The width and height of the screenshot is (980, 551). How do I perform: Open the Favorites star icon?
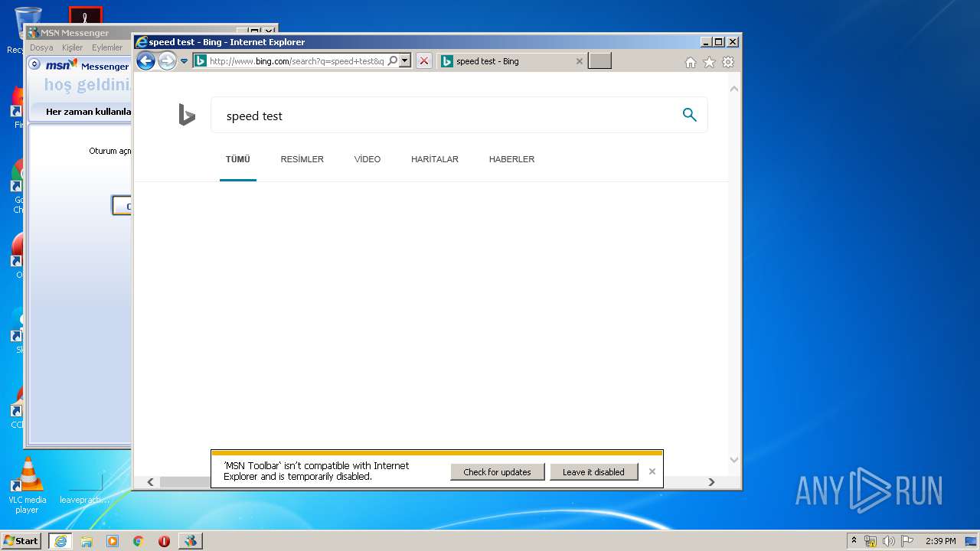click(709, 62)
